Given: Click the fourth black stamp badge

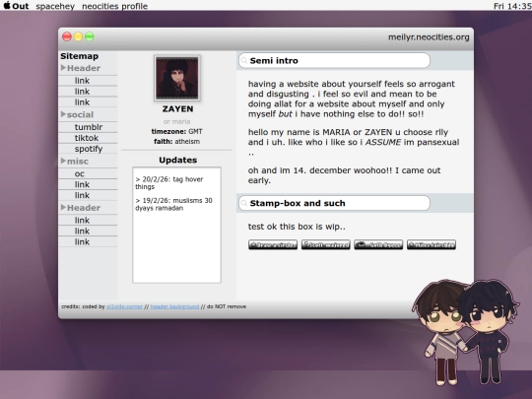Looking at the screenshot, I should (x=432, y=244).
